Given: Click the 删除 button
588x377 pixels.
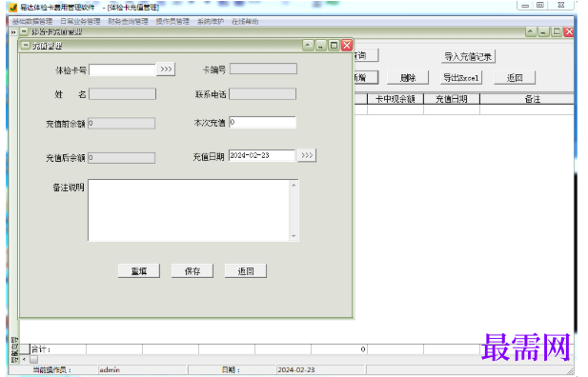Looking at the screenshot, I should tap(408, 77).
